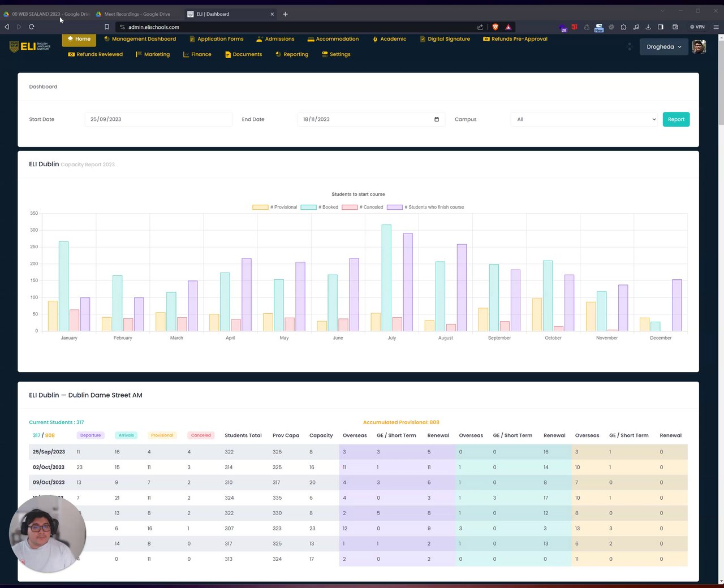The width and height of the screenshot is (724, 588).
Task: Open the user profile avatar
Action: pos(699,47)
